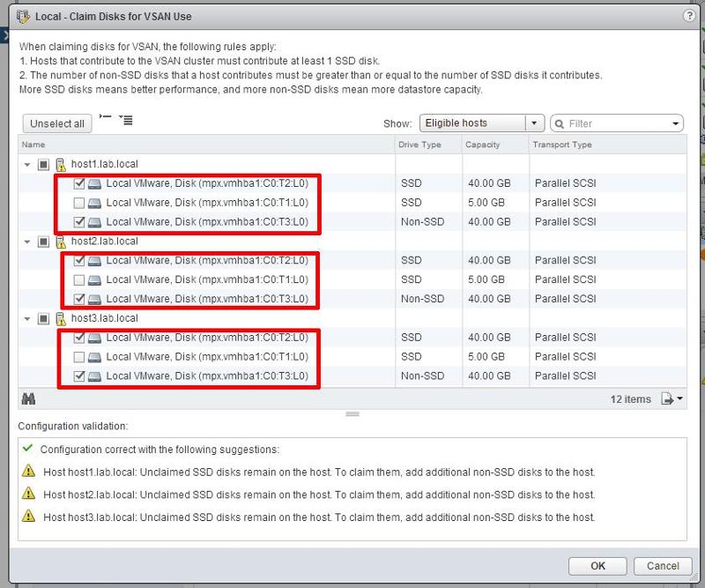
Task: Click the magnifier icon in the Filter box
Action: [x=560, y=123]
